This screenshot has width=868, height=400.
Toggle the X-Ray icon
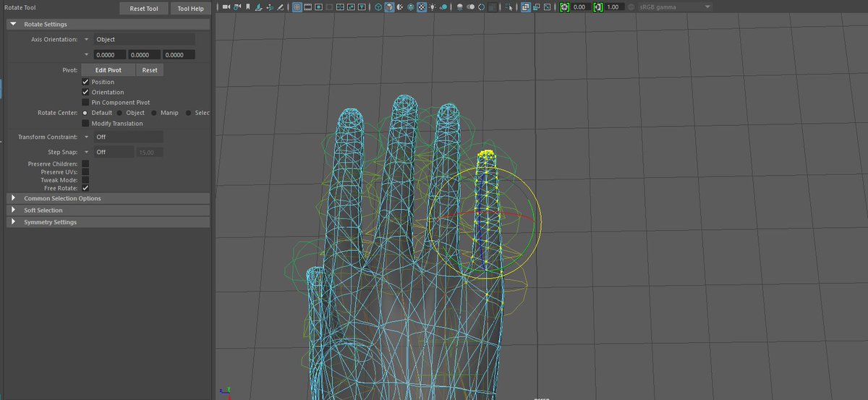coord(525,7)
